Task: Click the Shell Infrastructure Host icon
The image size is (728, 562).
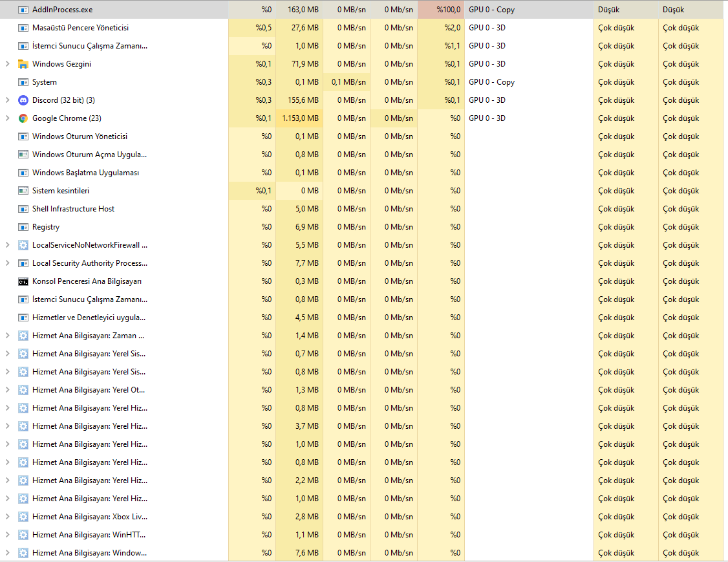Action: tap(23, 209)
